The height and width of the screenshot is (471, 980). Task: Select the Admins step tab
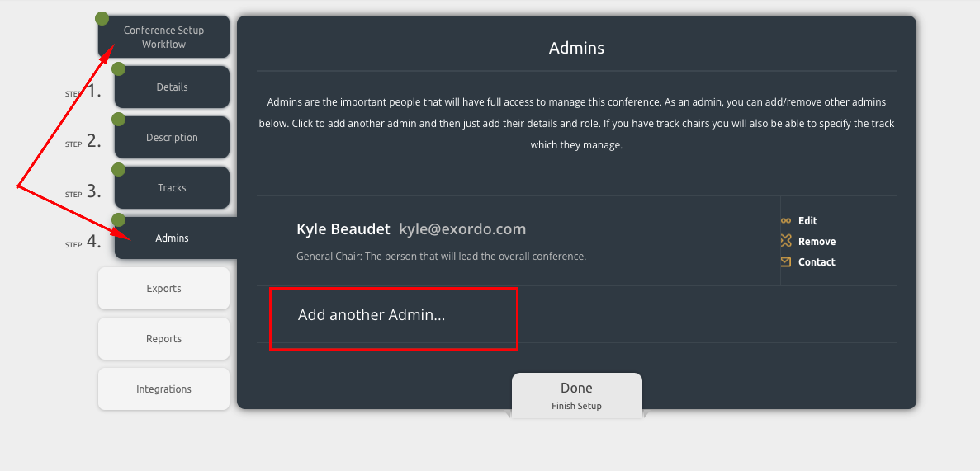pyautogui.click(x=172, y=238)
